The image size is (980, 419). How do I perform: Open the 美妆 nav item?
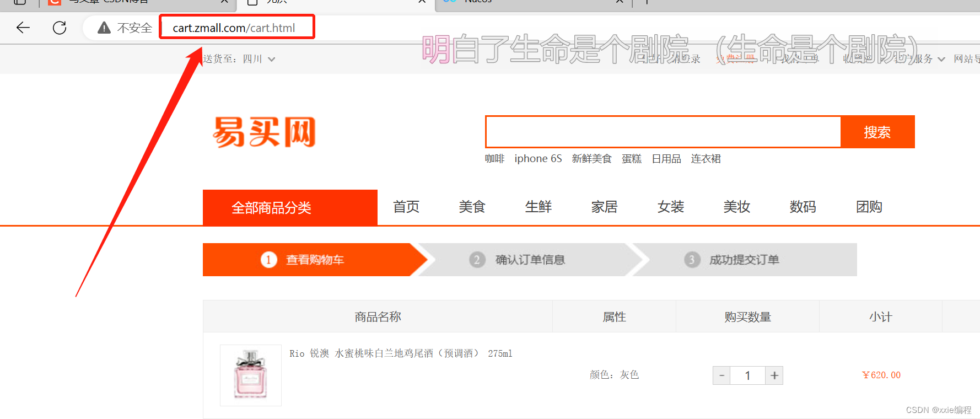click(x=737, y=207)
